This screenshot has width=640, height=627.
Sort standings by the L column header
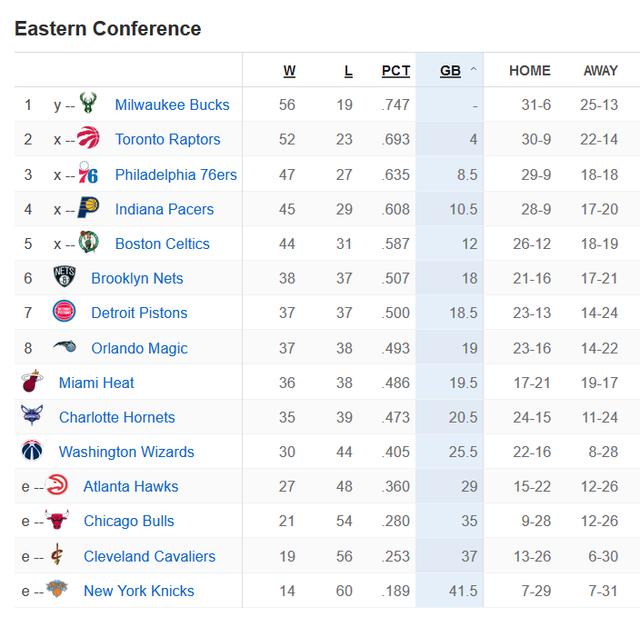coord(348,71)
